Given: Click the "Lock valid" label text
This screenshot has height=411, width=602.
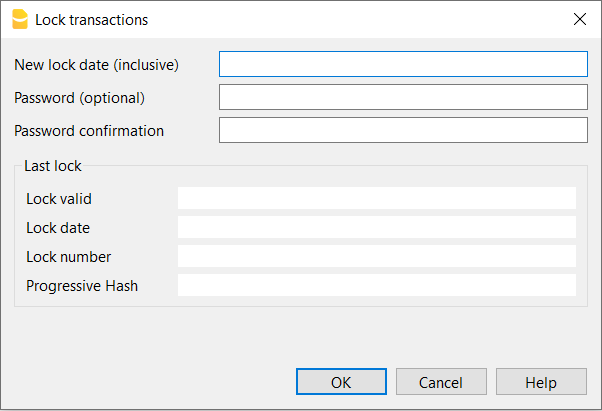Looking at the screenshot, I should (x=59, y=199).
